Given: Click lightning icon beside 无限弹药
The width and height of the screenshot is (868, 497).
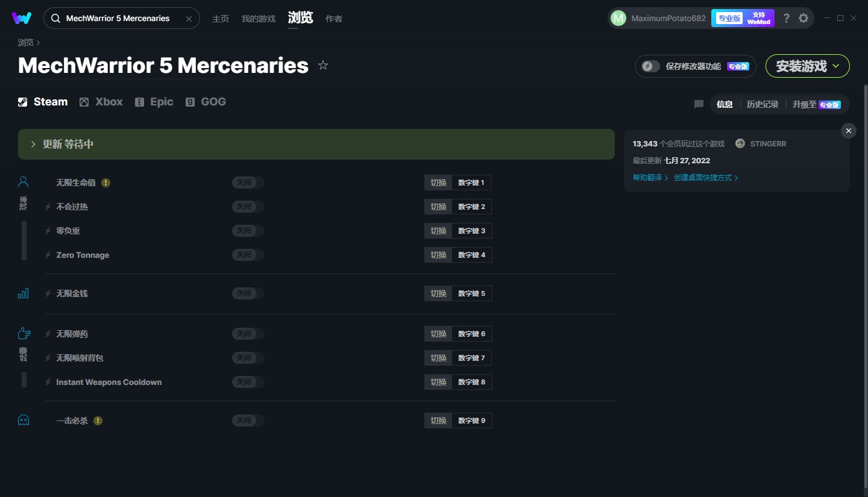Looking at the screenshot, I should click(48, 334).
